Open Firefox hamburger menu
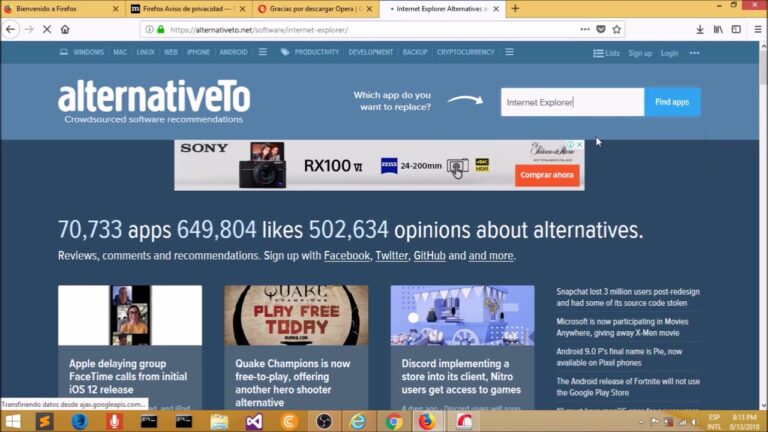 pos(758,29)
